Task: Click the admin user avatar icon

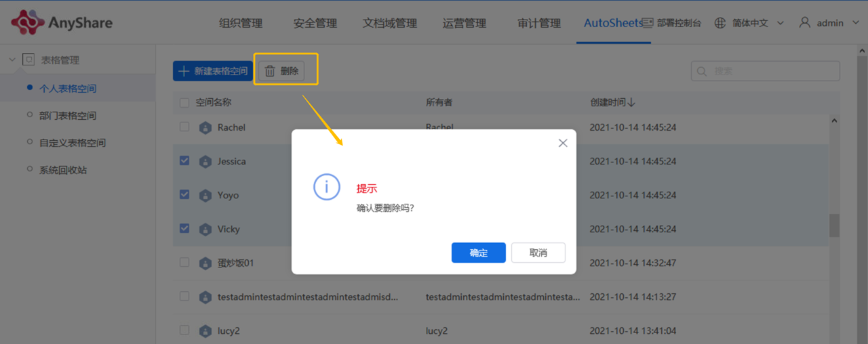Action: [x=805, y=23]
